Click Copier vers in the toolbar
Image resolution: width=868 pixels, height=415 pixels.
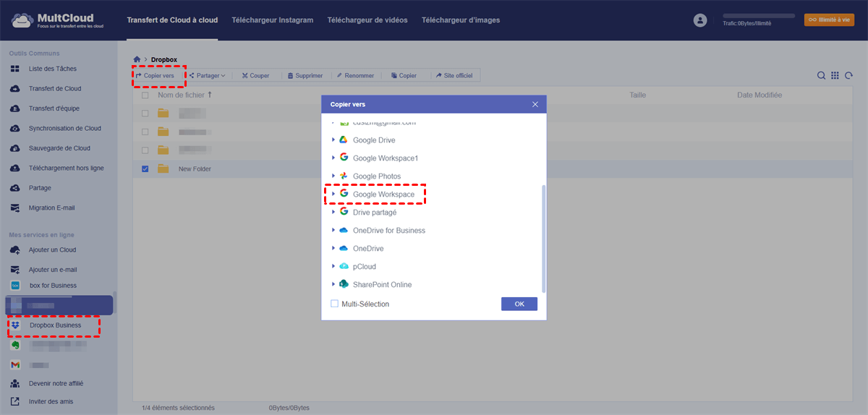click(154, 75)
